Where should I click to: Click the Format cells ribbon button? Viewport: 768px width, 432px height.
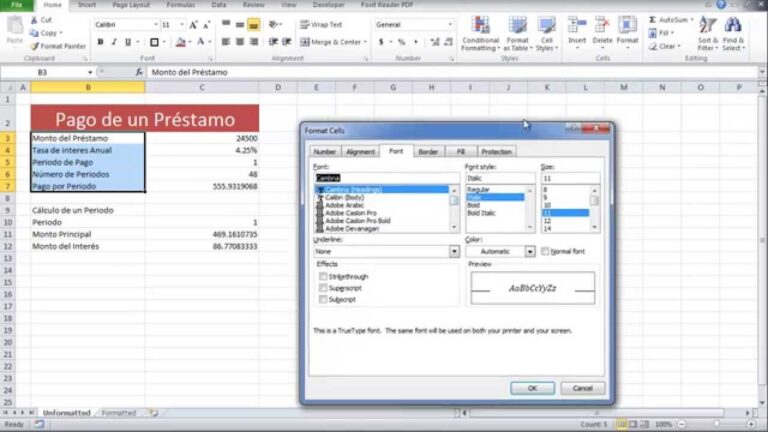[627, 32]
